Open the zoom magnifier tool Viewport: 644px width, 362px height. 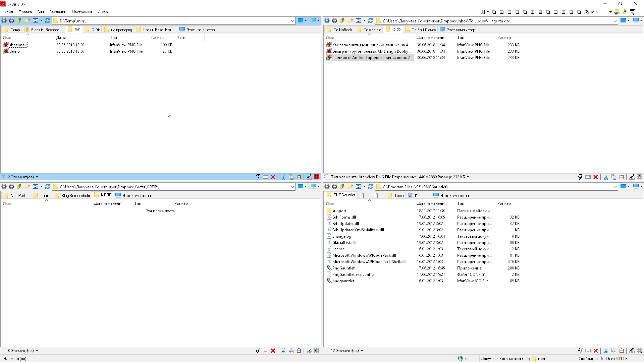tap(632, 12)
